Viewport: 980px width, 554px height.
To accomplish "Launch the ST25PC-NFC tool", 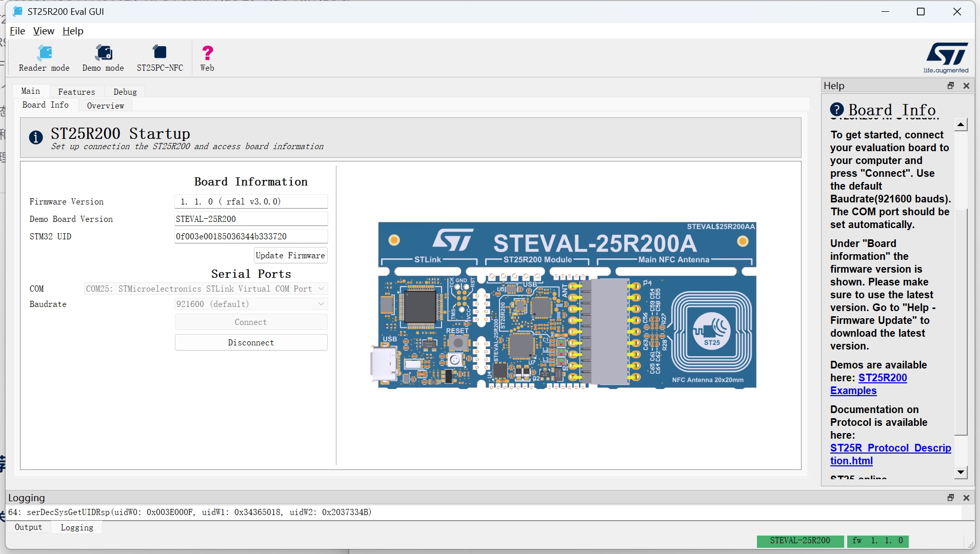I will click(159, 58).
